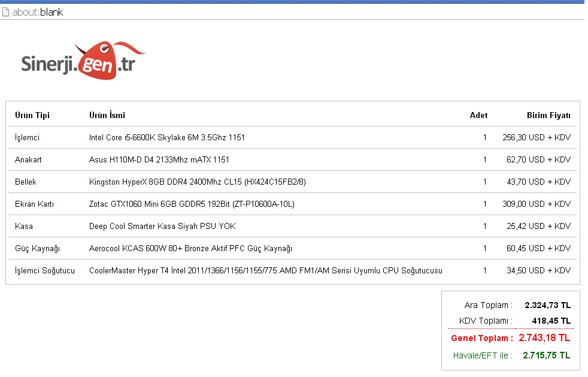
Task: Select Zotac GTX1060 Mini 6GB product name
Action: pyautogui.click(x=192, y=204)
